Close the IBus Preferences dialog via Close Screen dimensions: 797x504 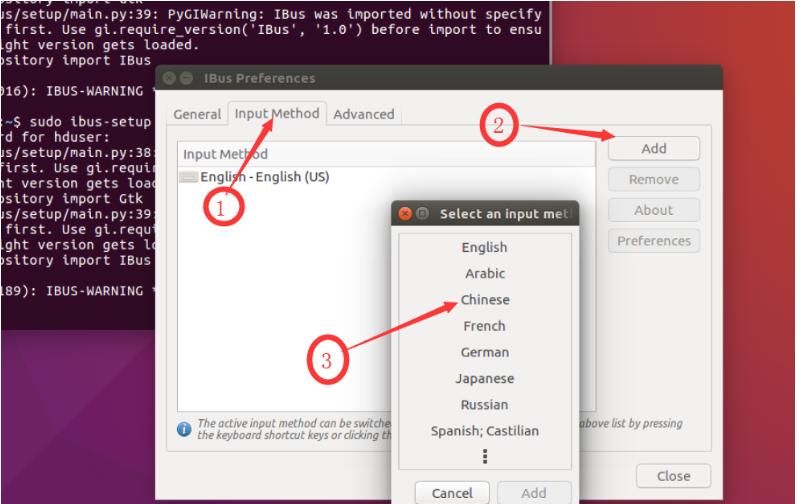[x=673, y=476]
